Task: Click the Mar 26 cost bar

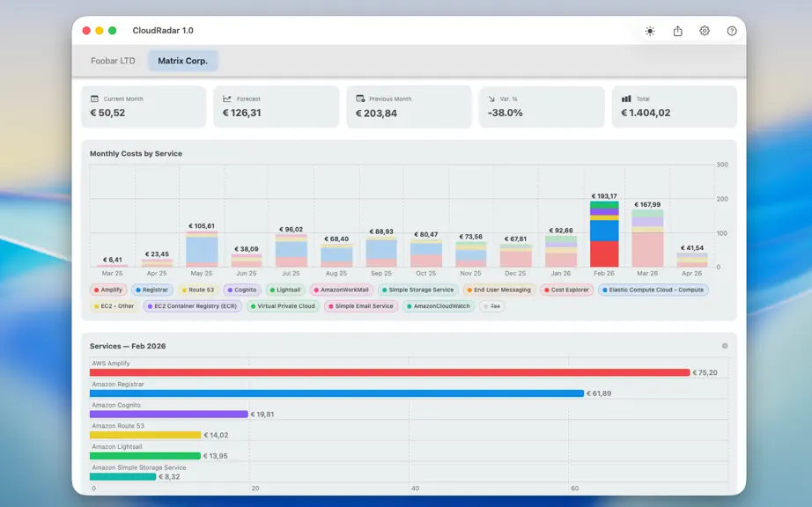Action: coord(647,238)
